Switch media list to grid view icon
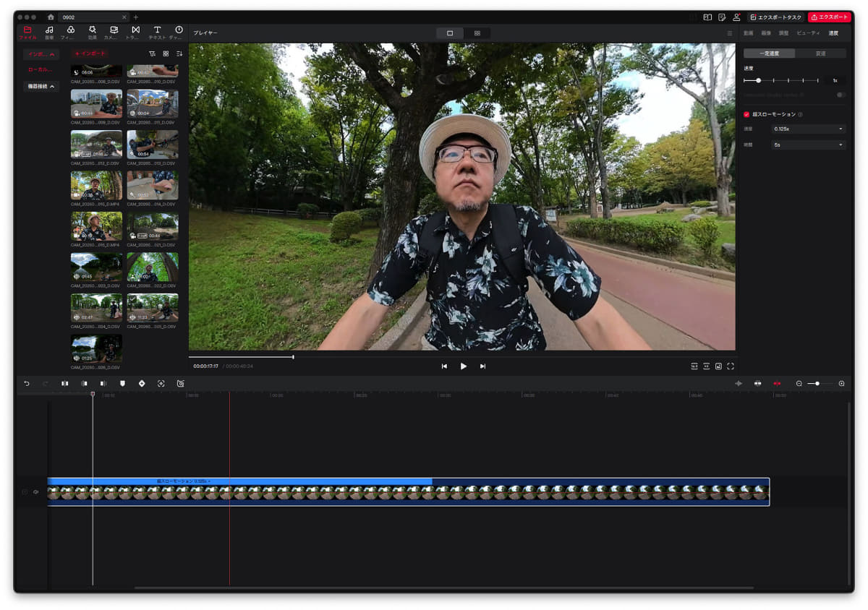868x610 pixels. [x=166, y=53]
